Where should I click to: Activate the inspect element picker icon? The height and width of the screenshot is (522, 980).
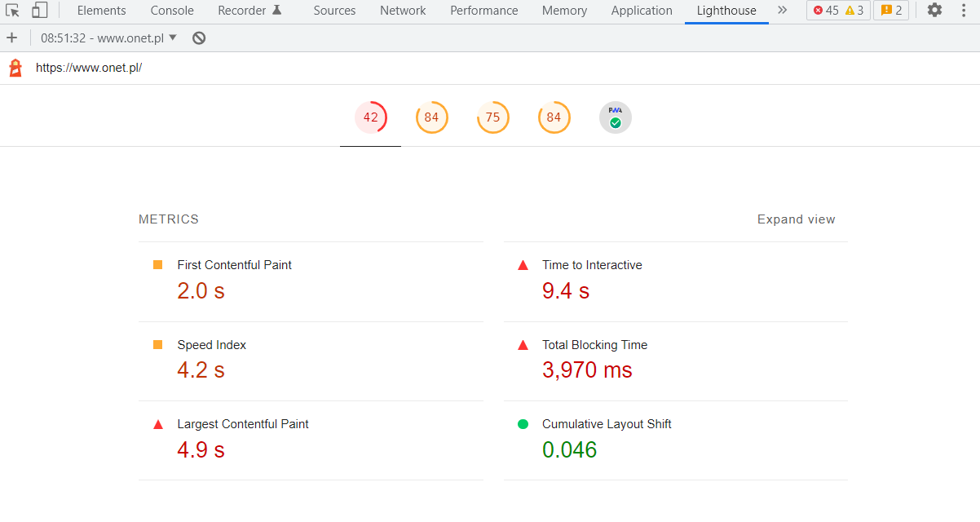(12, 11)
